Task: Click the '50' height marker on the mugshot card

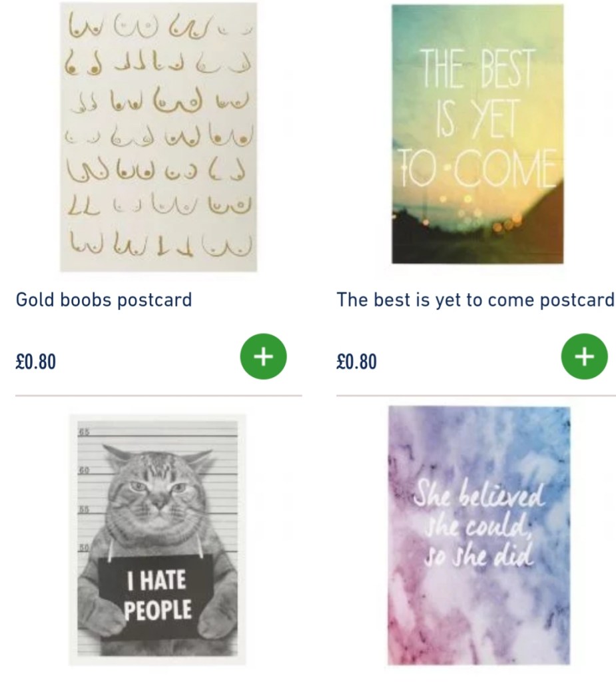Action: coord(85,547)
